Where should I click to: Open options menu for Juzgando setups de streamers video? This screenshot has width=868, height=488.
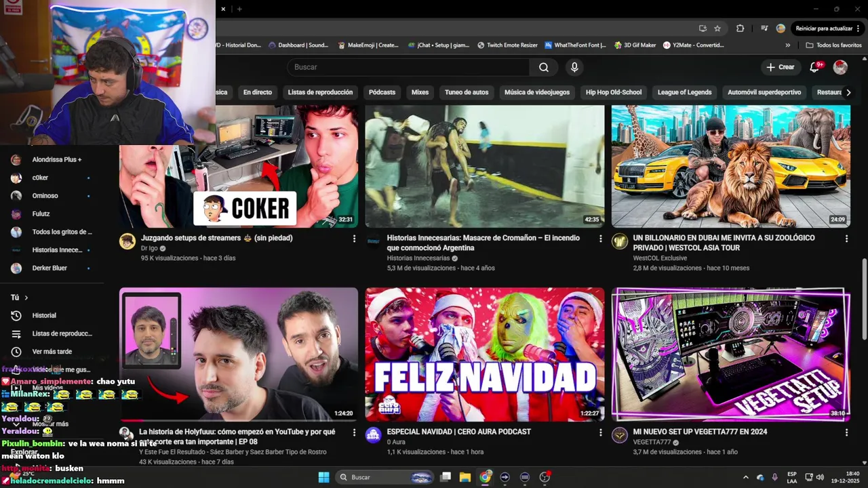point(354,239)
